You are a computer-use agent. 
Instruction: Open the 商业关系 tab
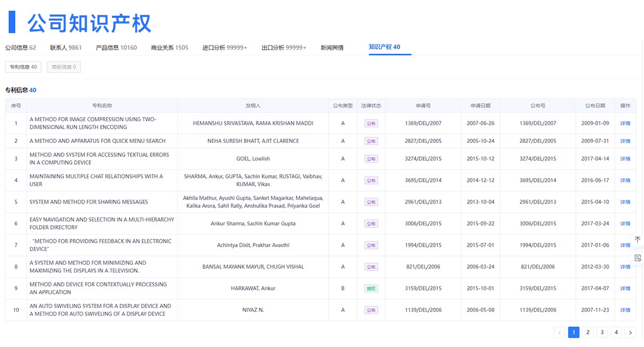pos(169,48)
